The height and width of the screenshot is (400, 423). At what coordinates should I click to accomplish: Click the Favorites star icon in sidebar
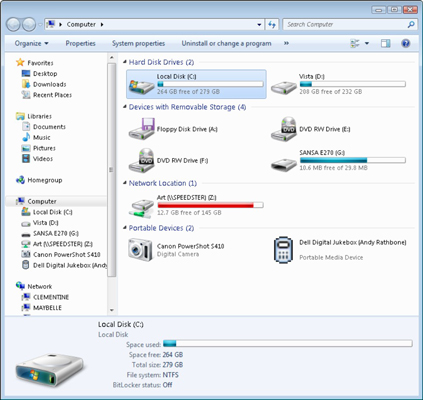coord(20,62)
